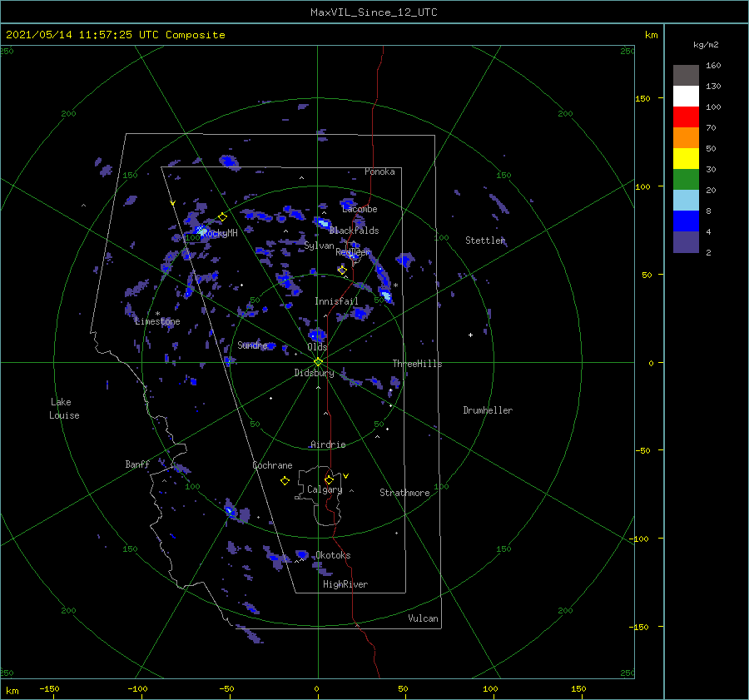
Task: Select the red 70-100 legend color
Action: click(686, 117)
